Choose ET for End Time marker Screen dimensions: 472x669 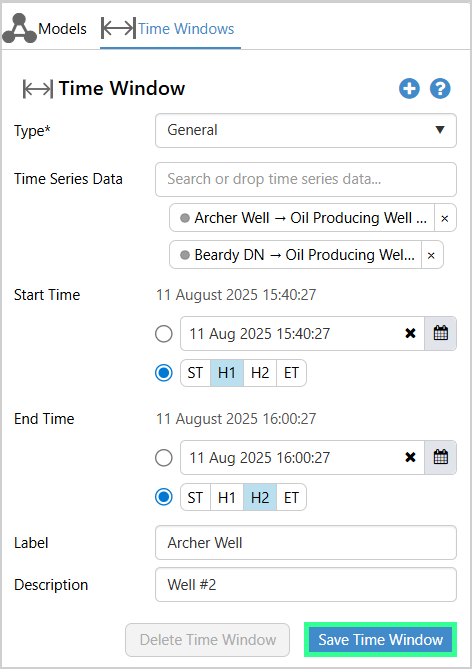tap(291, 497)
